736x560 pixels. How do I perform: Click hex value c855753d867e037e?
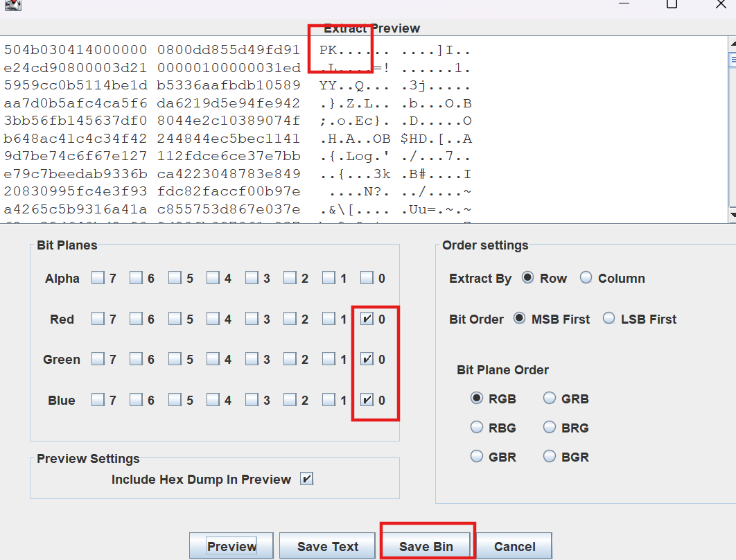click(229, 209)
